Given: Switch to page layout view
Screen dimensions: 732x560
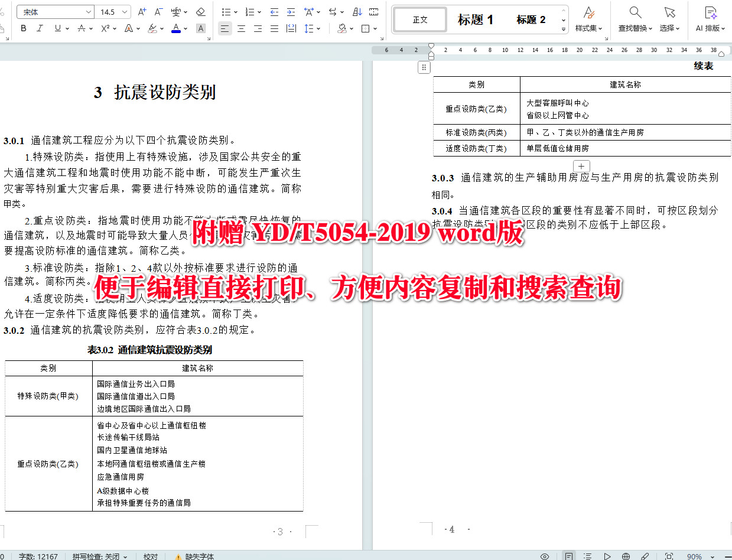Looking at the screenshot, I should pos(568,556).
